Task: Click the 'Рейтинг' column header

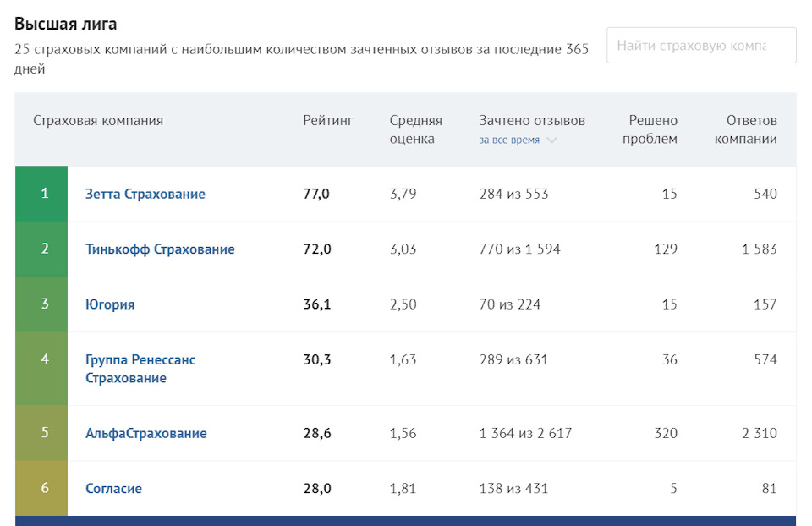Action: pyautogui.click(x=328, y=121)
